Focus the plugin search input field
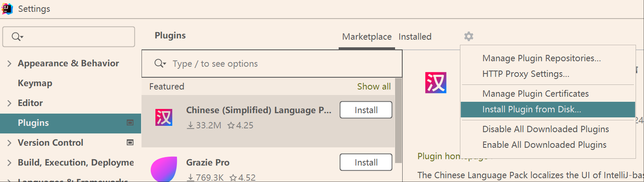 pyautogui.click(x=278, y=64)
